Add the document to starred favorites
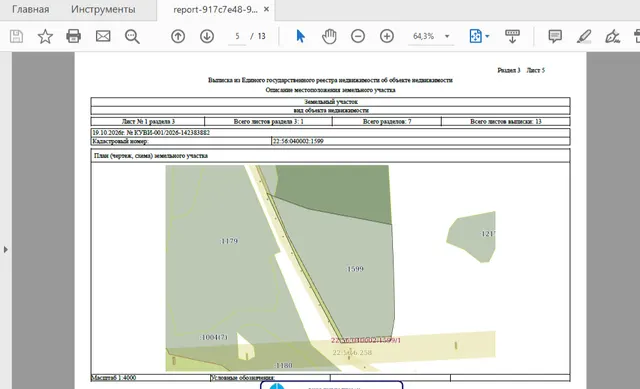 pos(45,36)
